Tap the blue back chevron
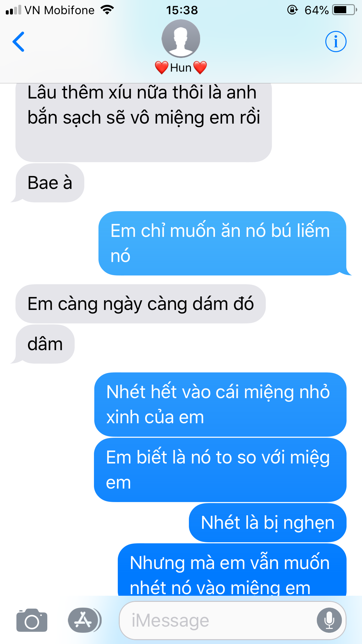362x644 pixels. tap(18, 42)
